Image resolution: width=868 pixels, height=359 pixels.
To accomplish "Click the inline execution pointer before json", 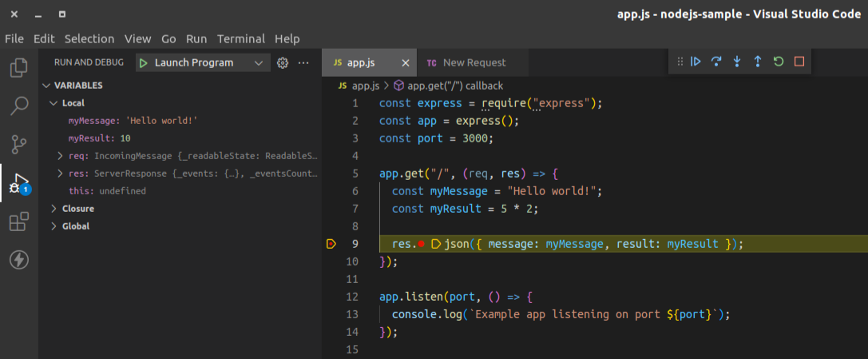I will pyautogui.click(x=436, y=244).
